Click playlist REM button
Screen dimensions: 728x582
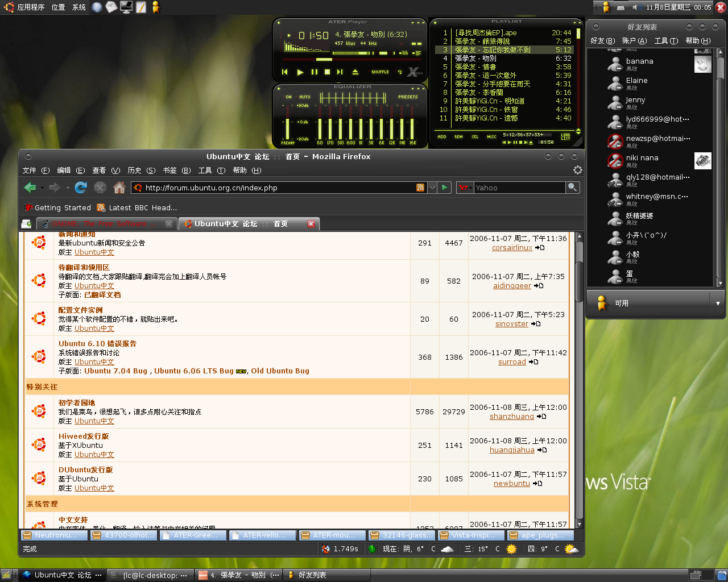(x=458, y=137)
